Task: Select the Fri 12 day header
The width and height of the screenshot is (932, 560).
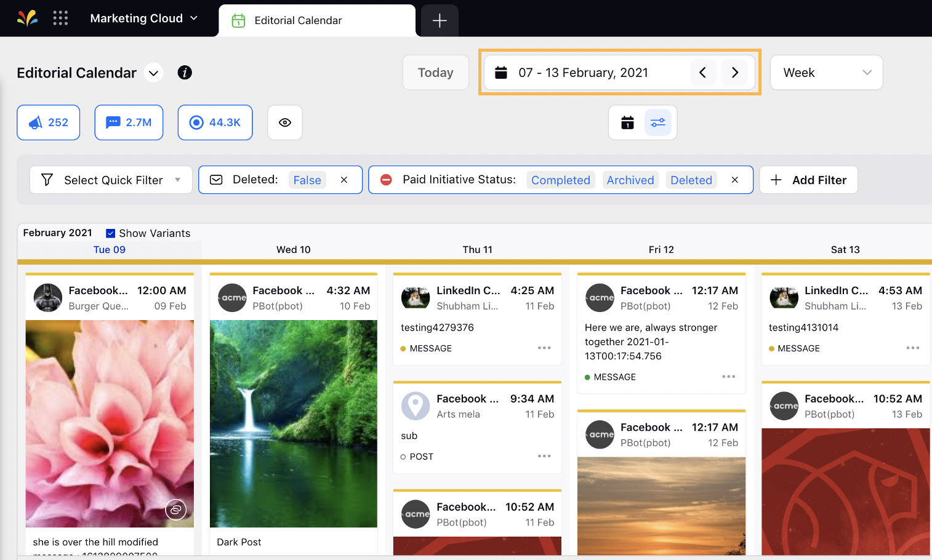Action: [x=661, y=249]
